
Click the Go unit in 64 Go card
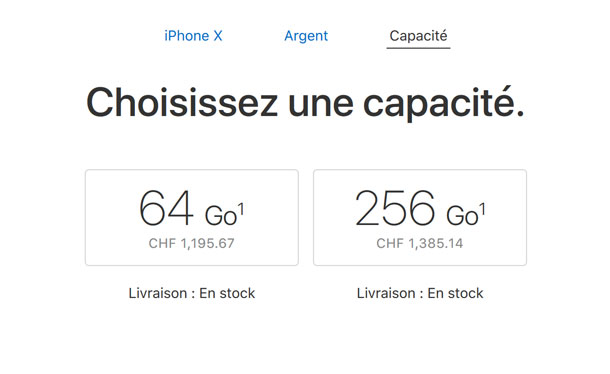221,216
